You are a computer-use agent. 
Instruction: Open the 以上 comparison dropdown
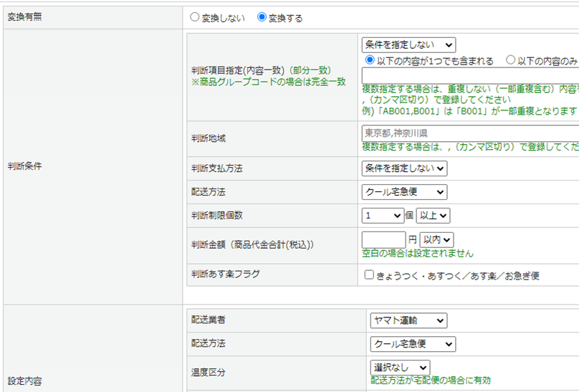coord(433,216)
